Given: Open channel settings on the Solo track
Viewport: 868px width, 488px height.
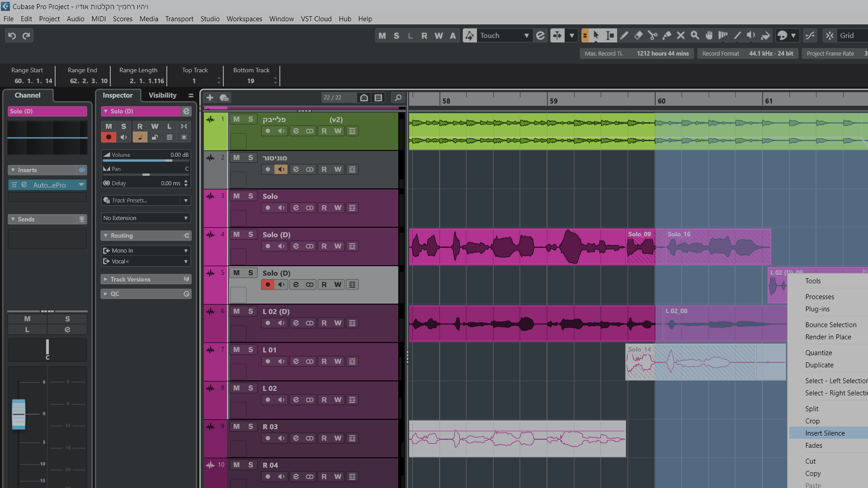Looking at the screenshot, I should click(x=296, y=208).
